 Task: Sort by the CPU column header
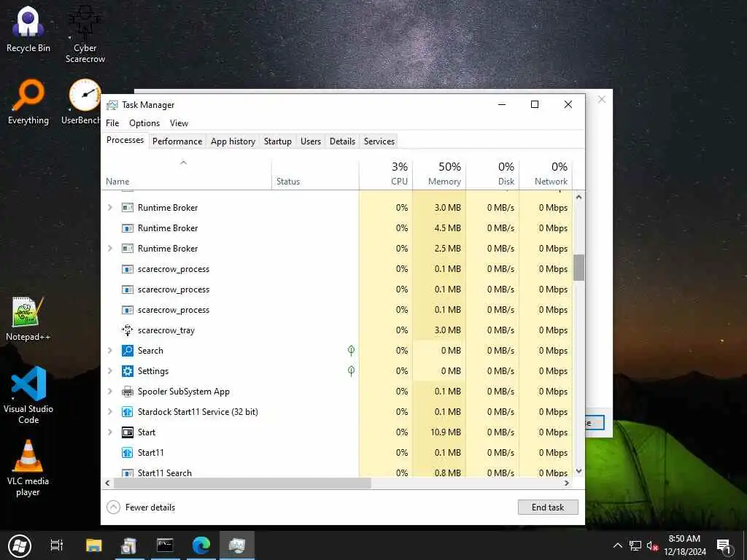point(386,174)
